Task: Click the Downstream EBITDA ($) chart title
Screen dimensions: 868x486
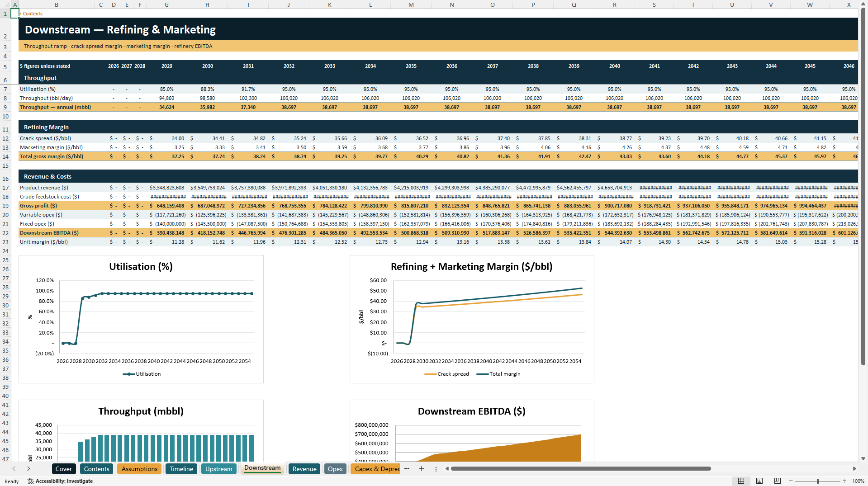Action: coord(471,411)
